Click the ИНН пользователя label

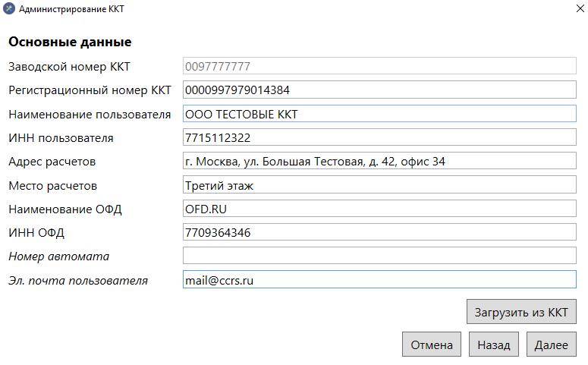tap(61, 137)
